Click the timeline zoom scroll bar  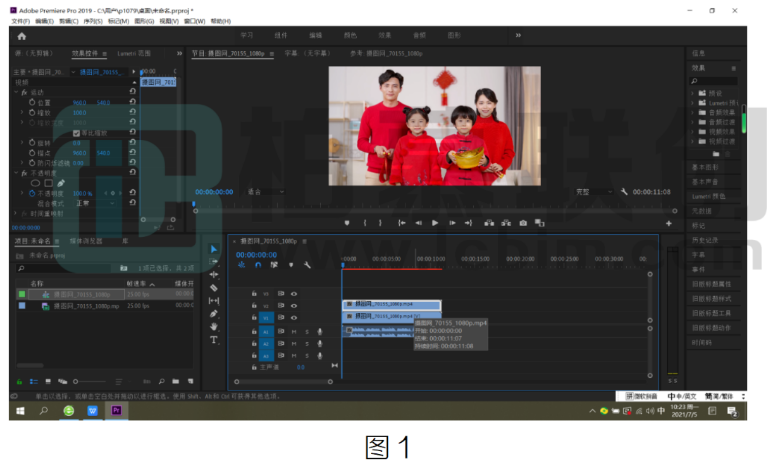[283, 381]
